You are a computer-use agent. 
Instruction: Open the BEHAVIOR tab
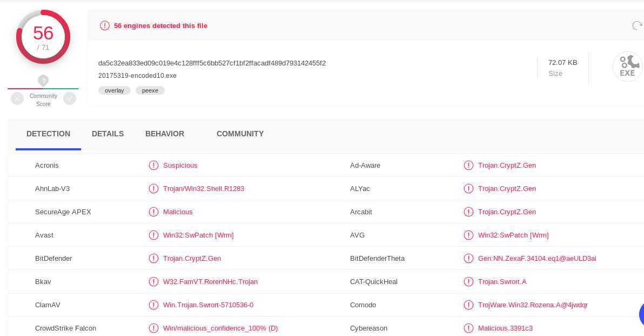pyautogui.click(x=165, y=134)
